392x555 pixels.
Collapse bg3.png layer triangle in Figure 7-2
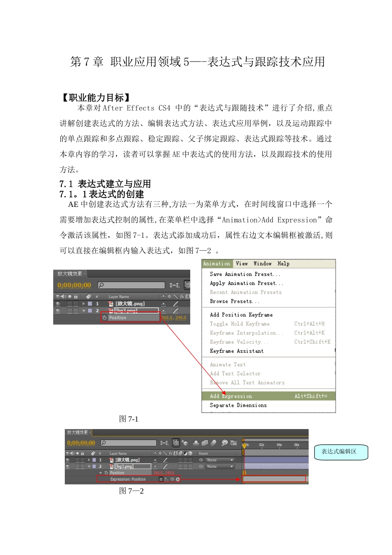coord(89,467)
